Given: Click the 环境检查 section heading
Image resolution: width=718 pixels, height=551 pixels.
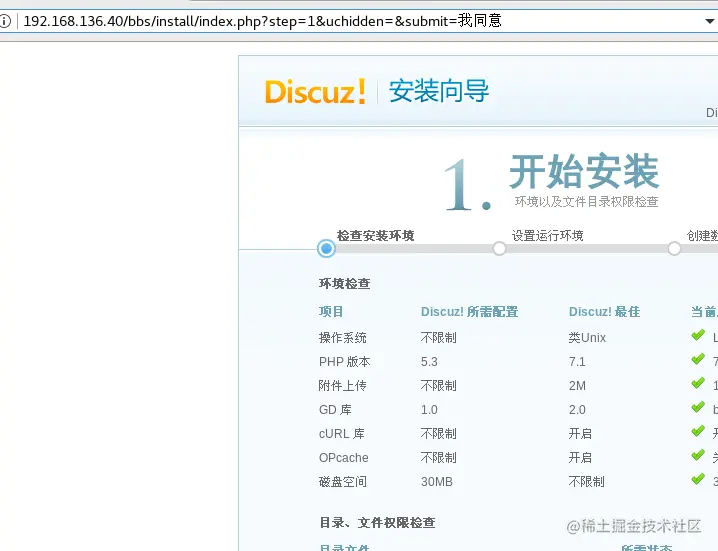Looking at the screenshot, I should pos(344,284).
